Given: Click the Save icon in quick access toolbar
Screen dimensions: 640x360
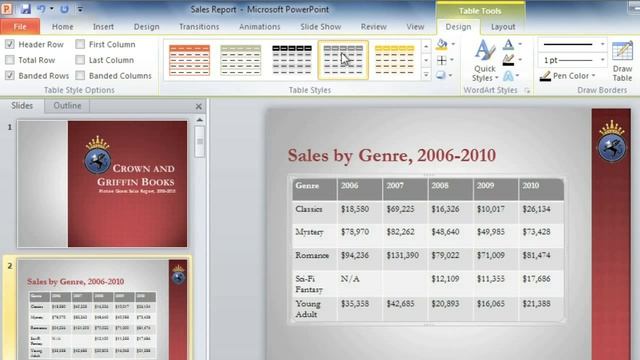Looking at the screenshot, I should pyautogui.click(x=25, y=9).
